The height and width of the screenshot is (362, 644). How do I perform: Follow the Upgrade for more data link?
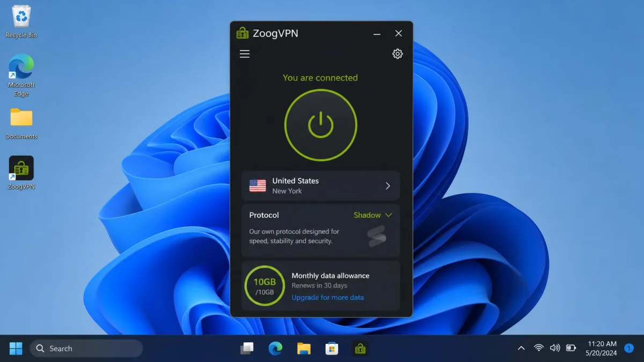[328, 297]
